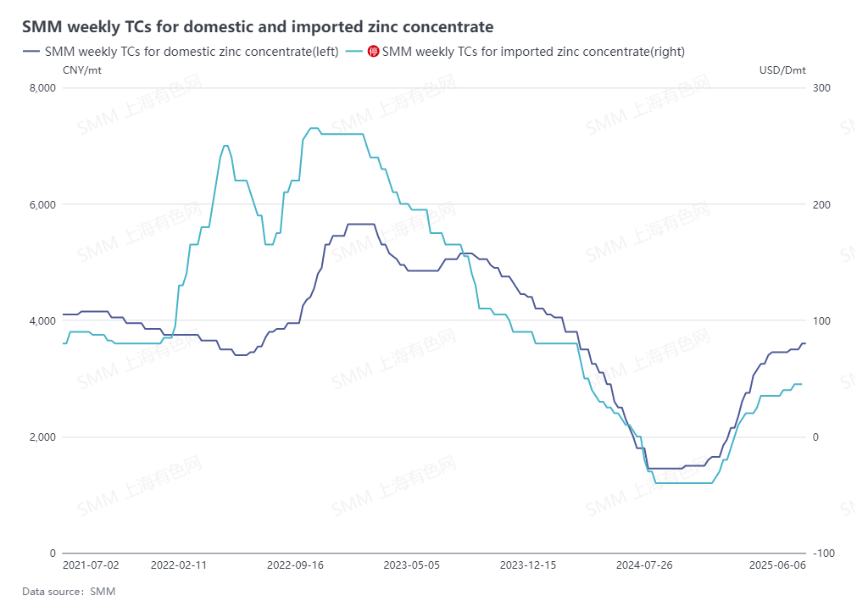Click the 2022-02-11 x-axis date label
Screen dimensions: 868x612
coord(178,565)
